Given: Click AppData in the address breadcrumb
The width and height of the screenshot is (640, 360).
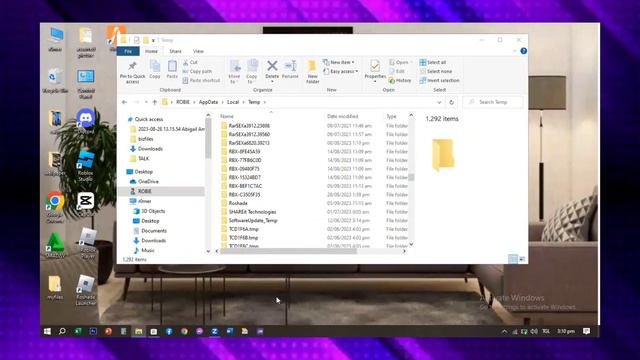Looking at the screenshot, I should tap(208, 102).
